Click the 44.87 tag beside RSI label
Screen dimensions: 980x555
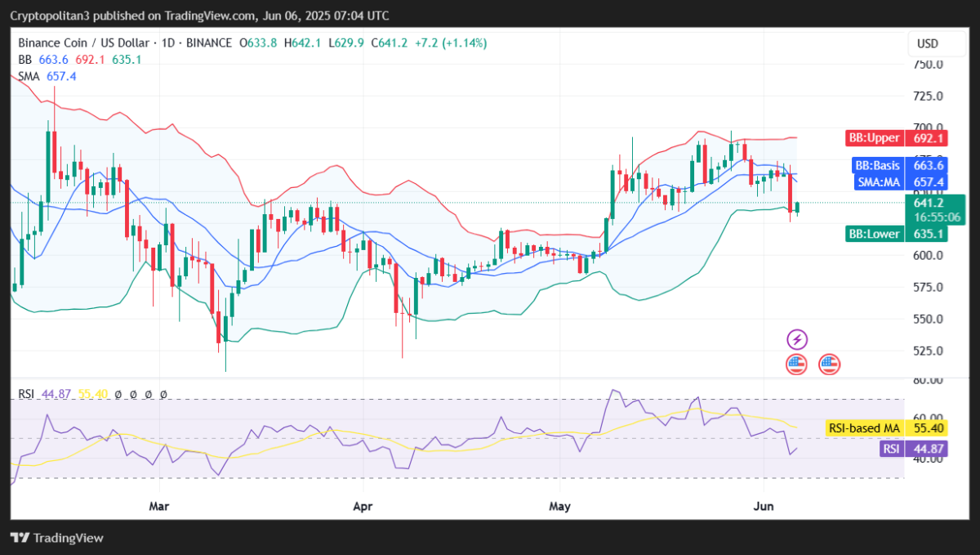pos(925,449)
